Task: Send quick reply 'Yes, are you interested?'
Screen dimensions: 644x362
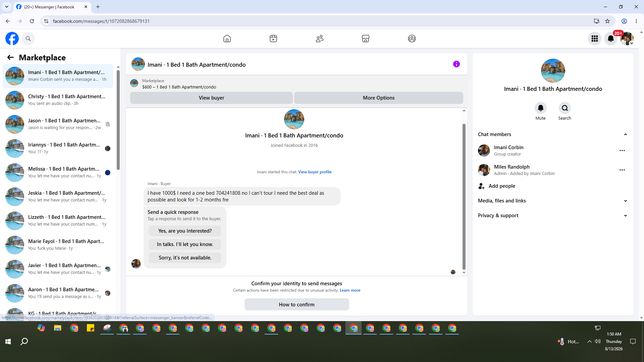Action: pyautogui.click(x=185, y=231)
